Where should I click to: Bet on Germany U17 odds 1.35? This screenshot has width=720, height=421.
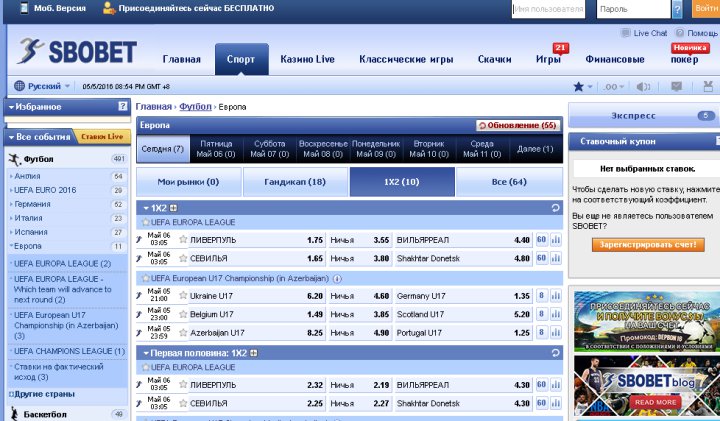click(522, 296)
